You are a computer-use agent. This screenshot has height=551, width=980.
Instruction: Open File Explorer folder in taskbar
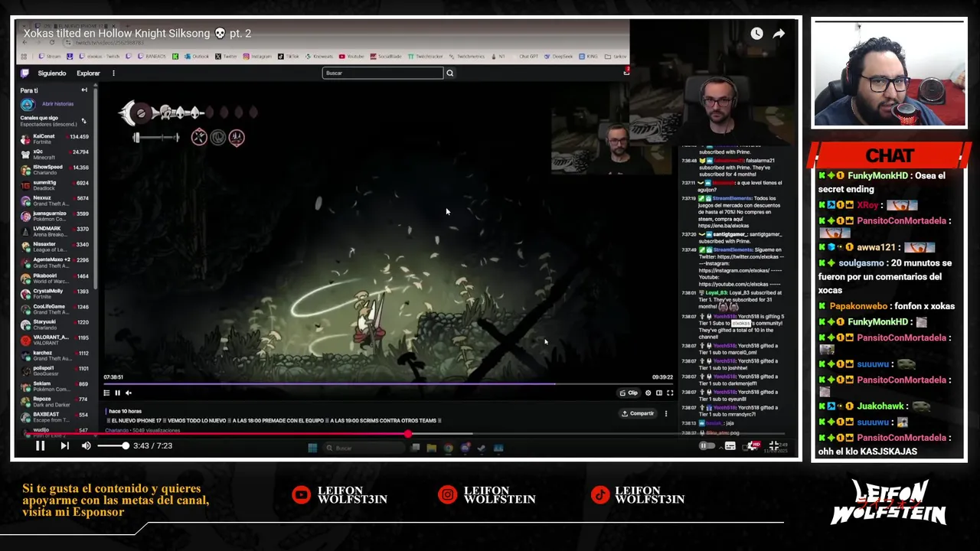pyautogui.click(x=432, y=448)
